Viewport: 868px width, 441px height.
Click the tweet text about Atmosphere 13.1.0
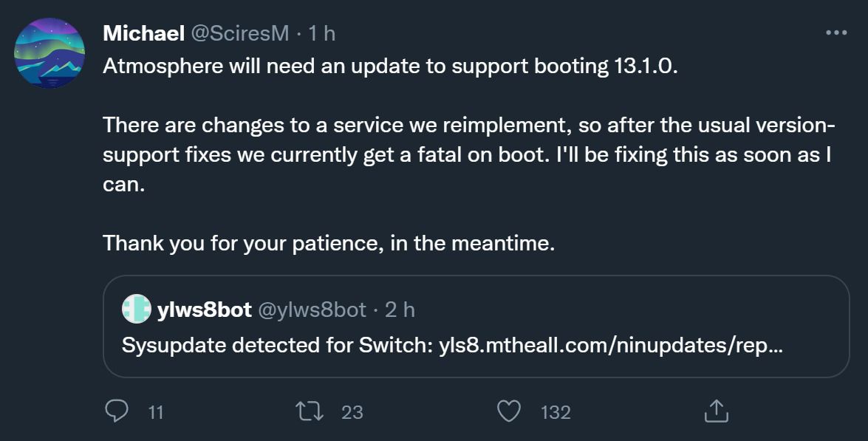coord(389,66)
